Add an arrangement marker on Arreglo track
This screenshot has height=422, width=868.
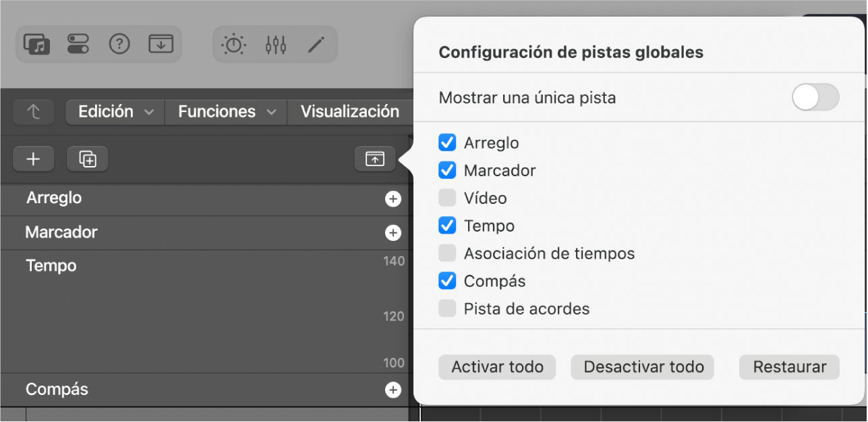click(393, 199)
